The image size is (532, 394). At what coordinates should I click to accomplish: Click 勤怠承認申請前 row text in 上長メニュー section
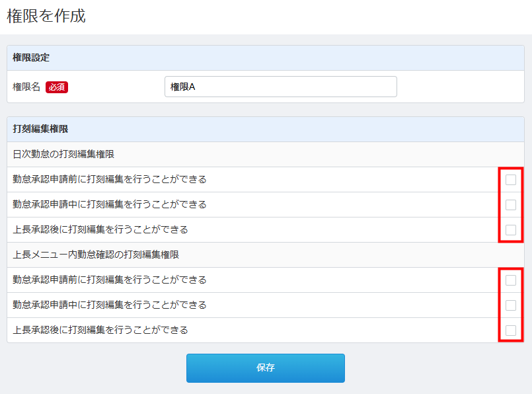(110, 280)
